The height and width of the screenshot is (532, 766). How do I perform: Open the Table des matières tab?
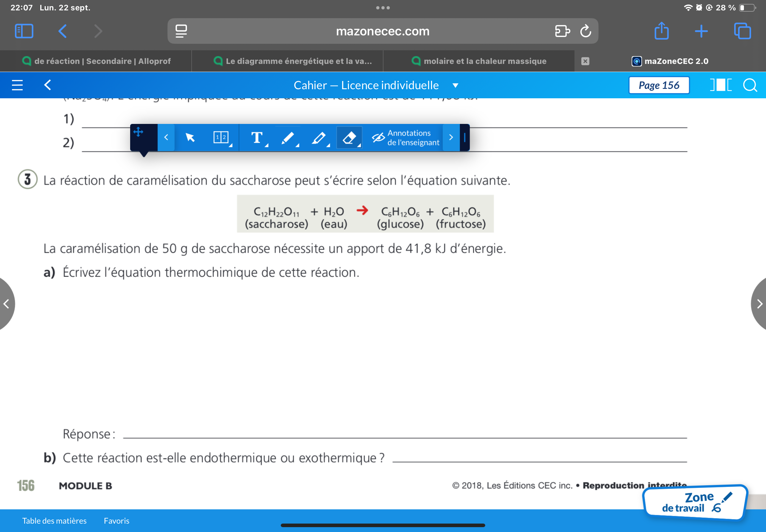coord(54,521)
